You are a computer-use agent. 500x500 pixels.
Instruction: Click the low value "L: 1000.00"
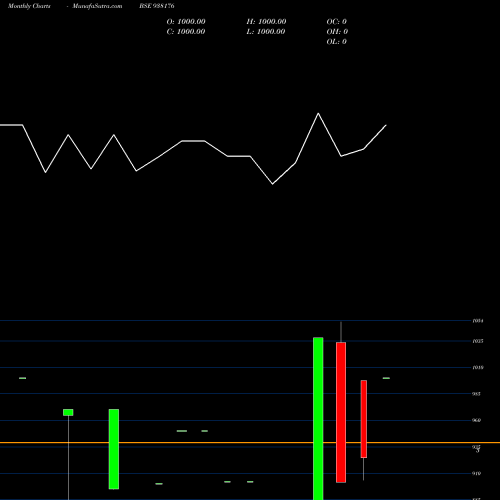(x=266, y=32)
